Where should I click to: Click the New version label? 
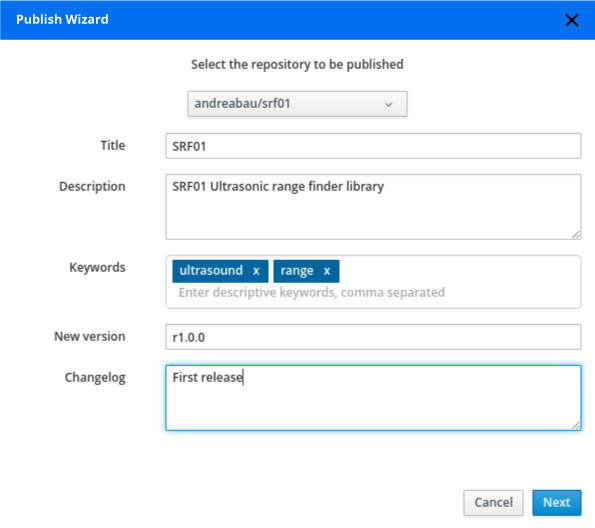click(x=90, y=336)
